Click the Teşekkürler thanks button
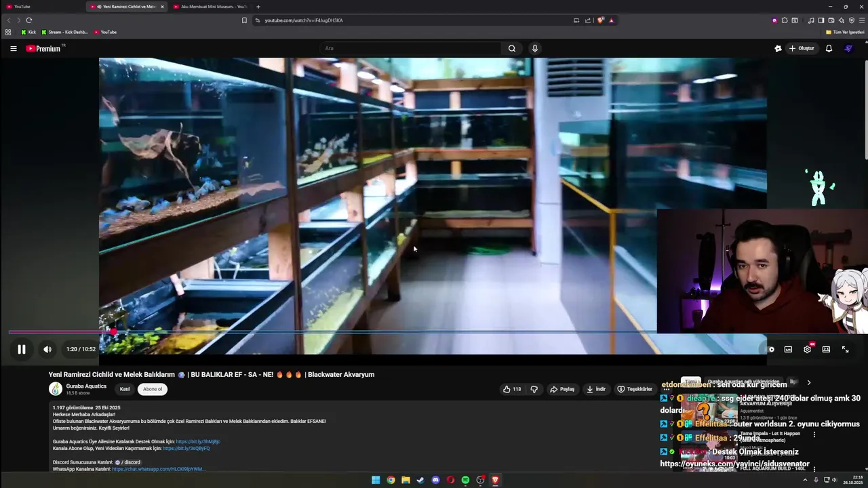Image resolution: width=868 pixels, height=488 pixels. 635,389
